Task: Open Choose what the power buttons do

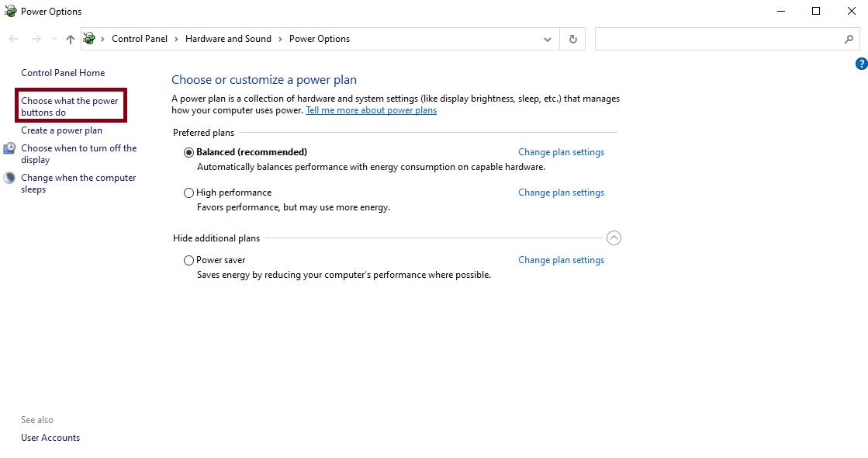Action: [69, 106]
